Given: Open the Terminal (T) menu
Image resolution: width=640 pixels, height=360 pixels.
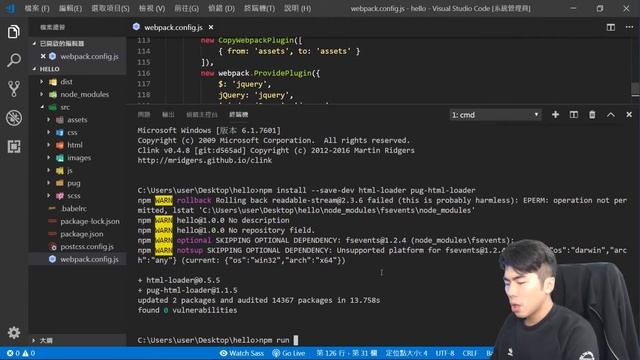Looking at the screenshot, I should pyautogui.click(x=259, y=8).
